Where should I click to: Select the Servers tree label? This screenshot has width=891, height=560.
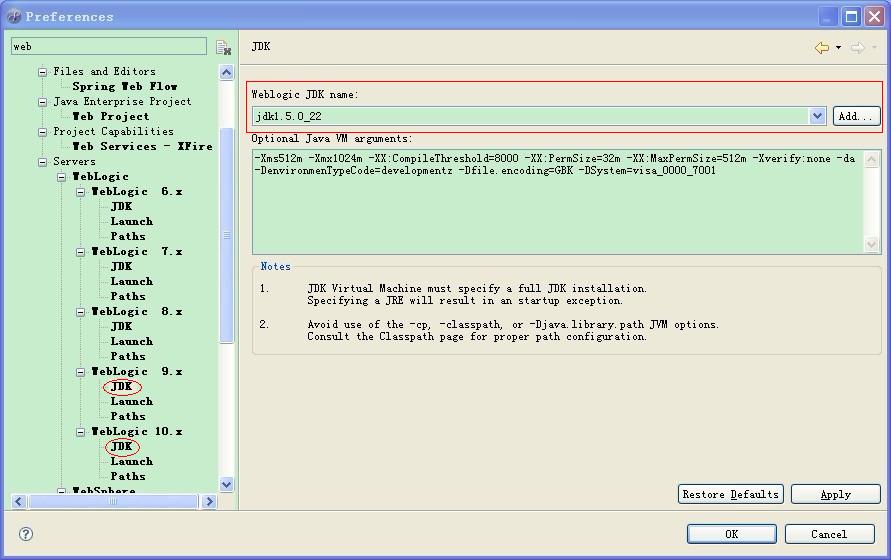(x=74, y=161)
